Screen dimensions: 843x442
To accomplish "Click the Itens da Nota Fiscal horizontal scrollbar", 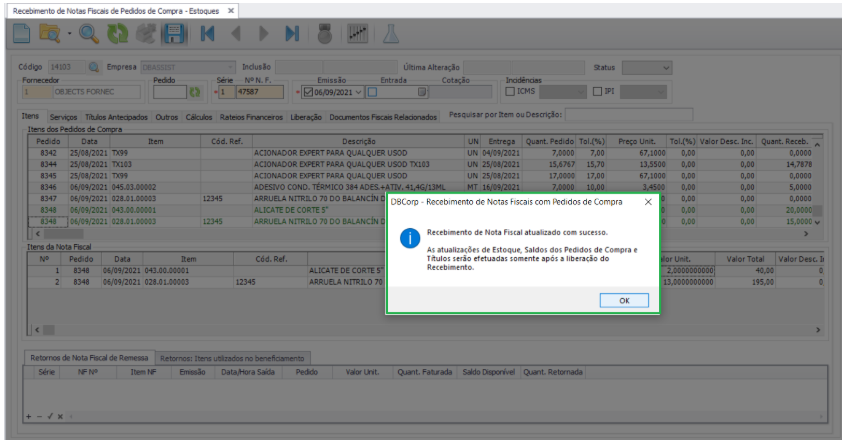I will (420, 329).
